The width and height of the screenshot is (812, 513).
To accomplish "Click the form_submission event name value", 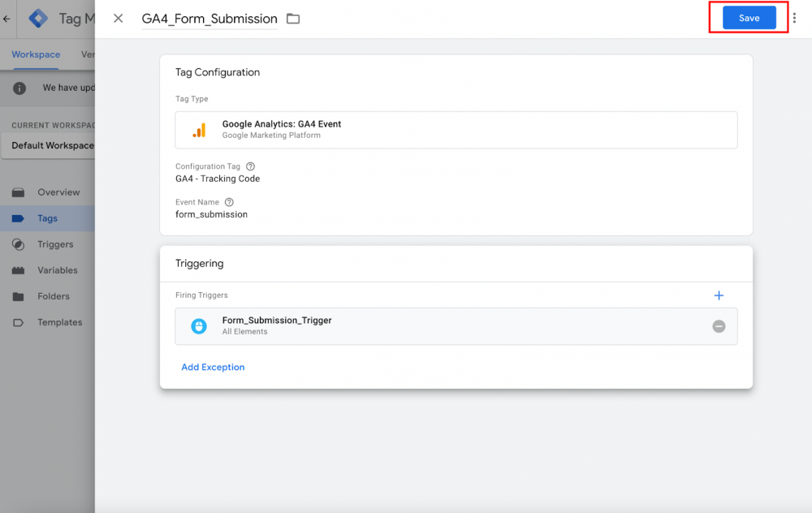I will tap(211, 214).
